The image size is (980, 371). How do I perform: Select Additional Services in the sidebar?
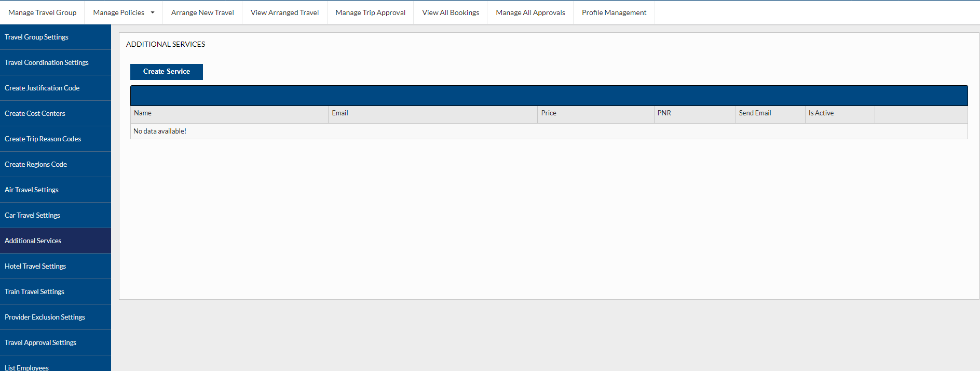click(56, 241)
